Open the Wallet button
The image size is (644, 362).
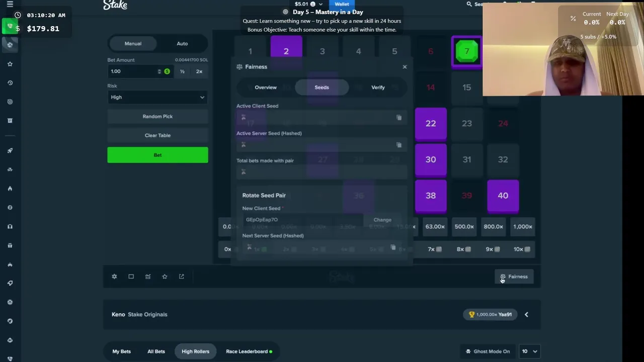click(342, 4)
